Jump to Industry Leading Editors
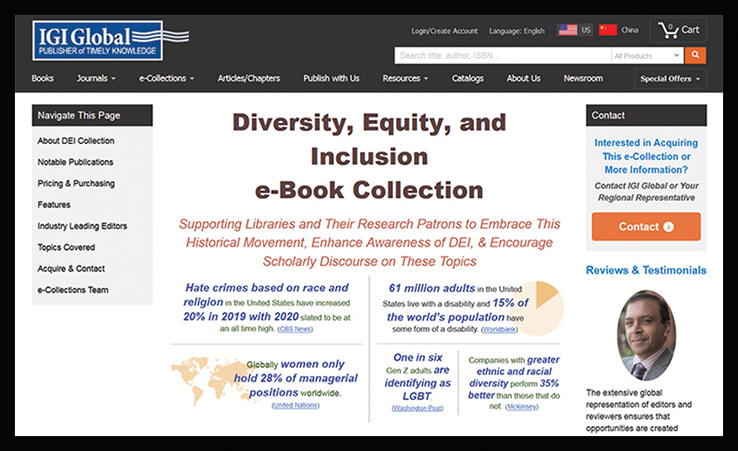The height and width of the screenshot is (451, 738). [x=82, y=226]
